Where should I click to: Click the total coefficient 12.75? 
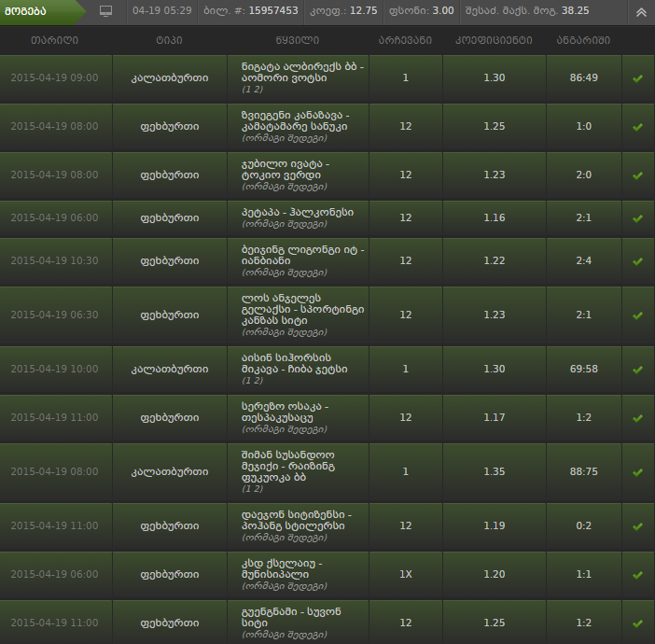pos(364,10)
